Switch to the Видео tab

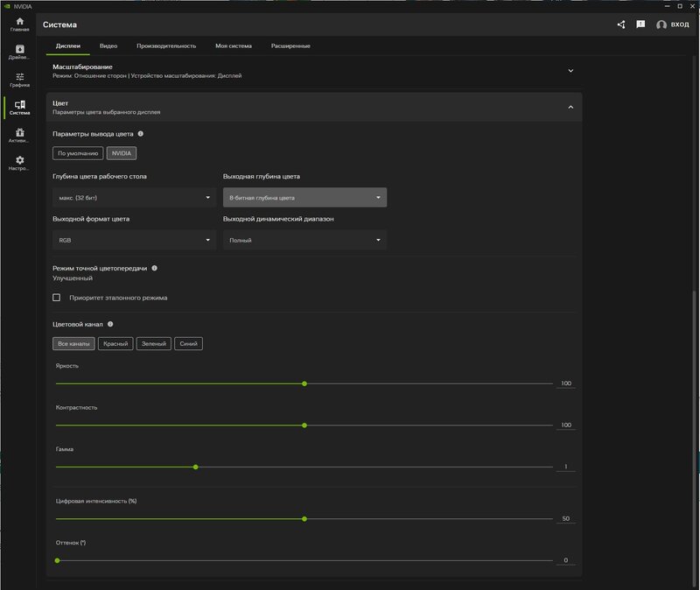click(108, 46)
